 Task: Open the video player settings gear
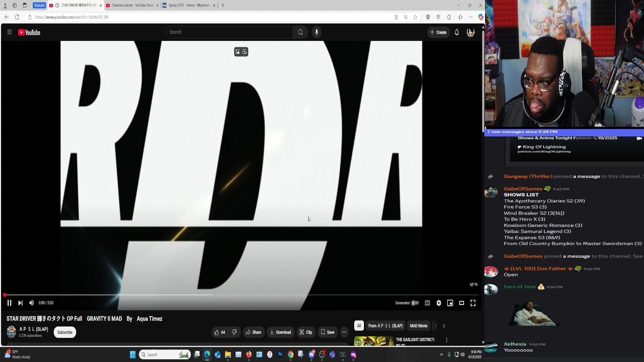[439, 303]
